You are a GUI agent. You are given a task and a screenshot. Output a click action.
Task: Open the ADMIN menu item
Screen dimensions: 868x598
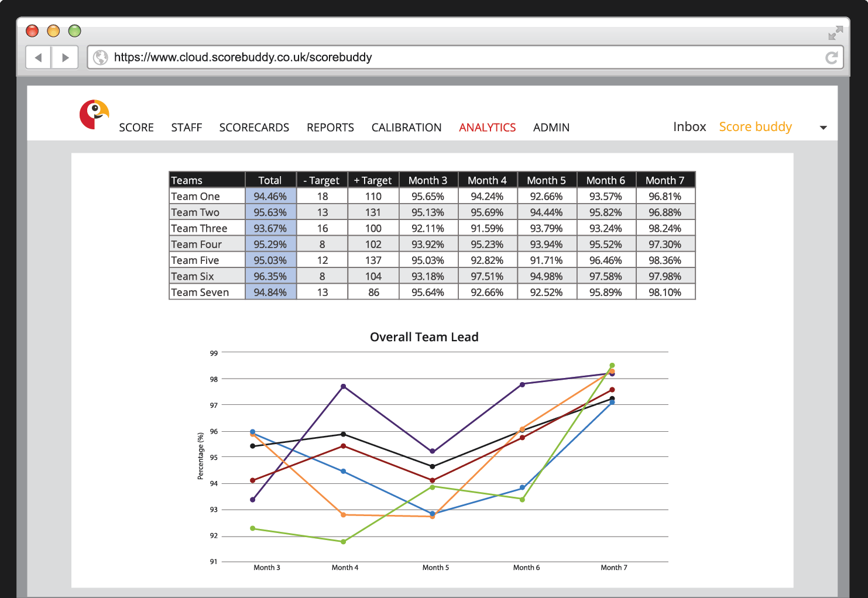(551, 128)
